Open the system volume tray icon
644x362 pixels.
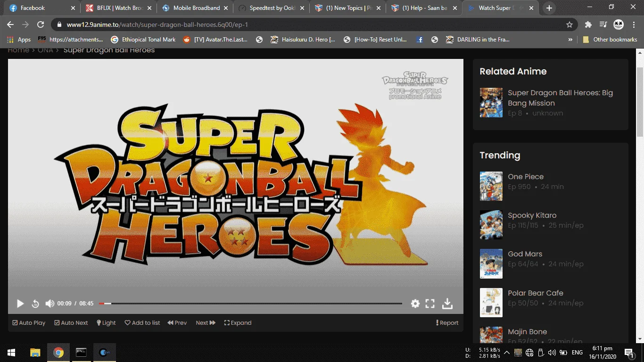click(x=552, y=353)
